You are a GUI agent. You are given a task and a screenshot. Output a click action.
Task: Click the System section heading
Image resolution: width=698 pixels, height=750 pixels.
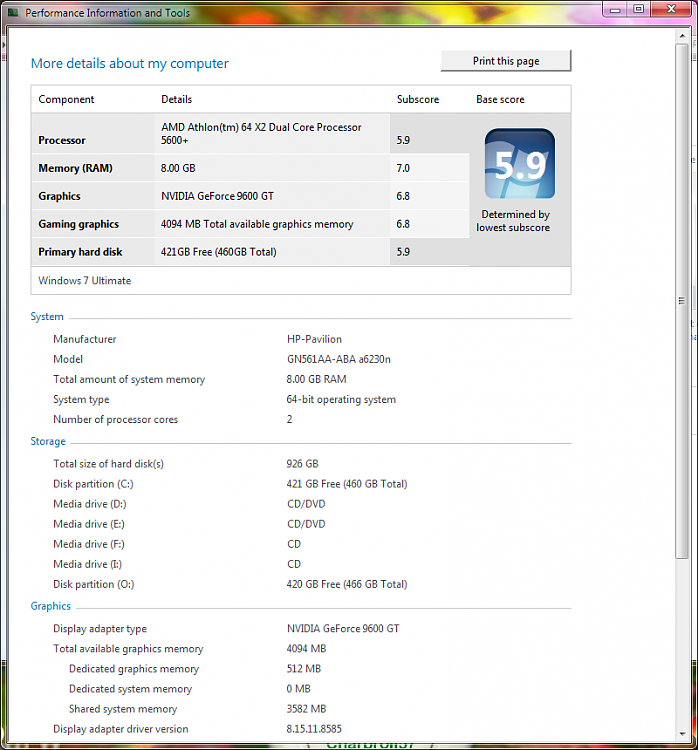point(47,317)
